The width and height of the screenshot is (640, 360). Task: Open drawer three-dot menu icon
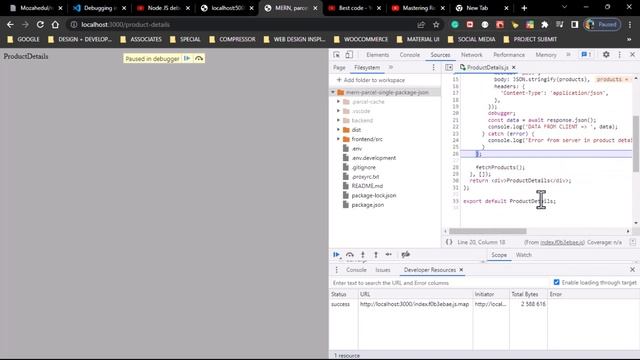(336, 270)
